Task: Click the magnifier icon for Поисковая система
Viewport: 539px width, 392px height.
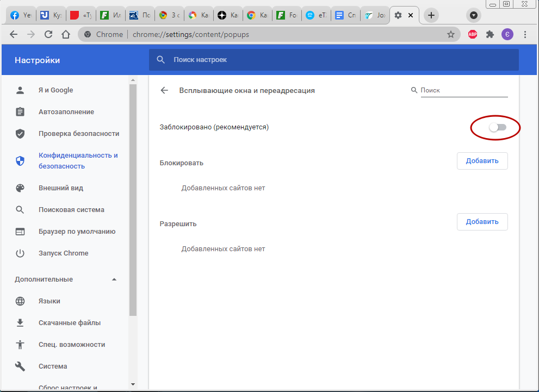Action: point(20,209)
